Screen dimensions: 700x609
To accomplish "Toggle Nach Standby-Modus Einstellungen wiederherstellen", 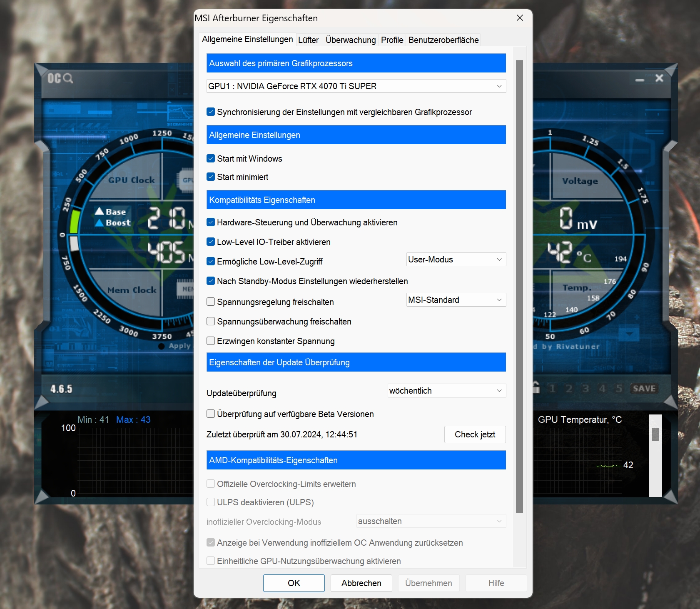I will [211, 281].
